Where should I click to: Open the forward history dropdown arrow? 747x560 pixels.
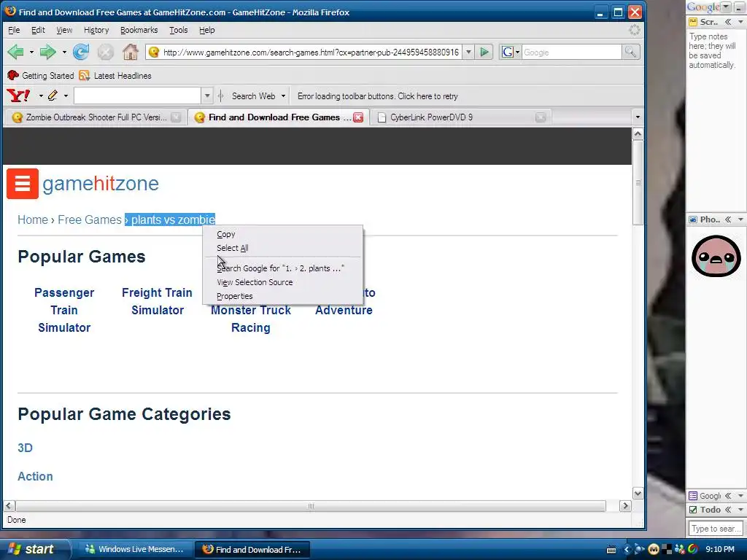coord(64,52)
